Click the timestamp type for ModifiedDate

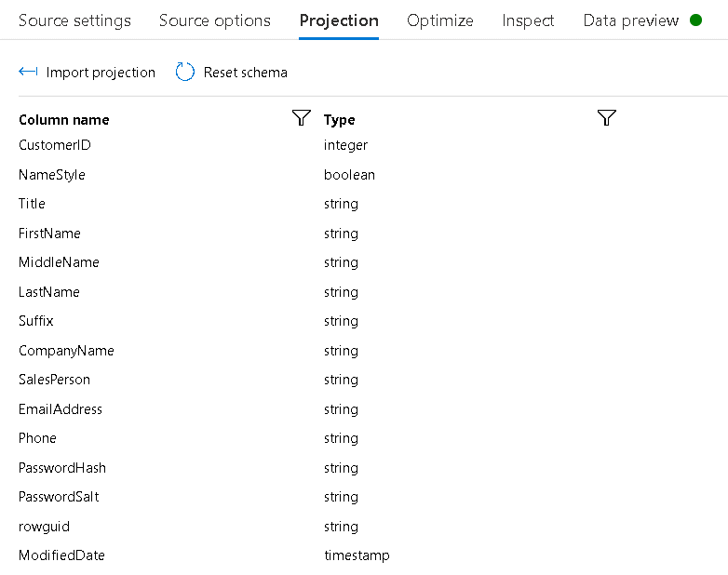[357, 555]
